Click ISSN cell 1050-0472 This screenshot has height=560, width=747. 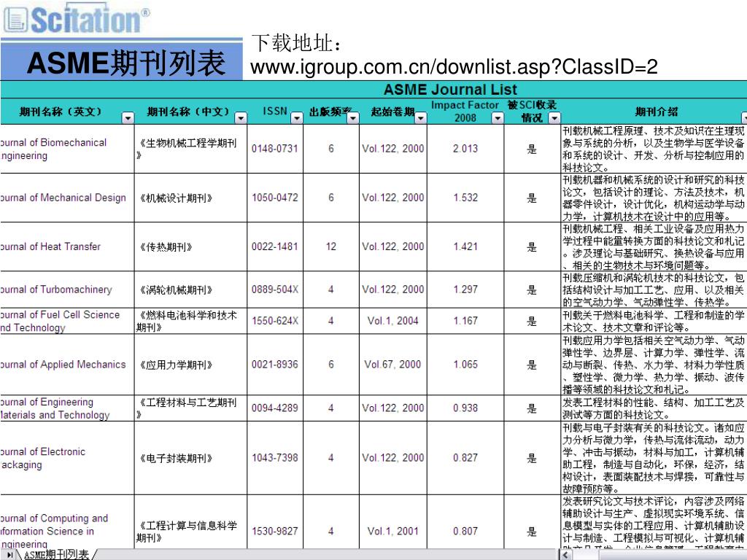point(275,198)
